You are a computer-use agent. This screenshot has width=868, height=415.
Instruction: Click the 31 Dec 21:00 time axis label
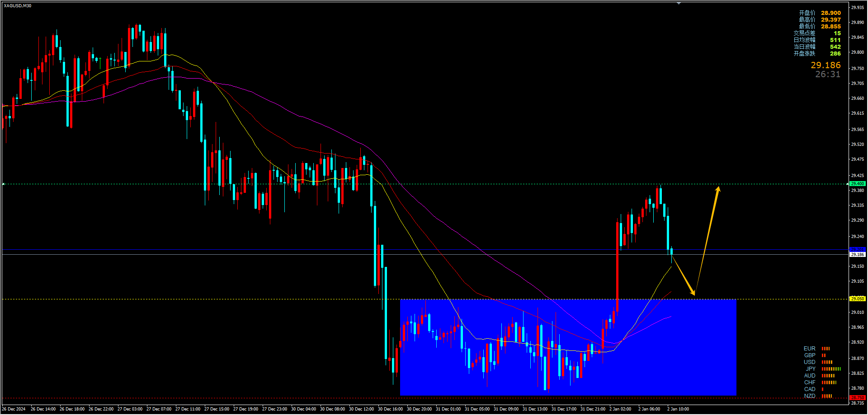coord(593,409)
